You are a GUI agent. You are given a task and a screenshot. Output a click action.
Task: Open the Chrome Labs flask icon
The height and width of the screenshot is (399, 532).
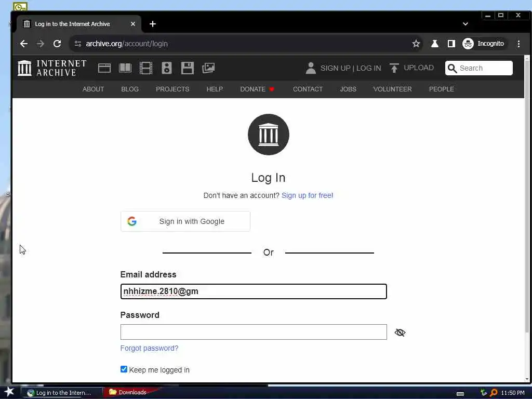tap(435, 44)
